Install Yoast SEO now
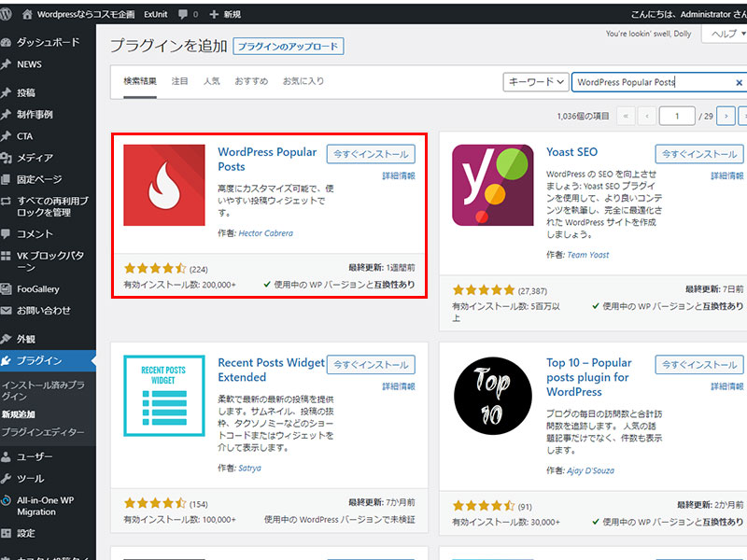 699,154
